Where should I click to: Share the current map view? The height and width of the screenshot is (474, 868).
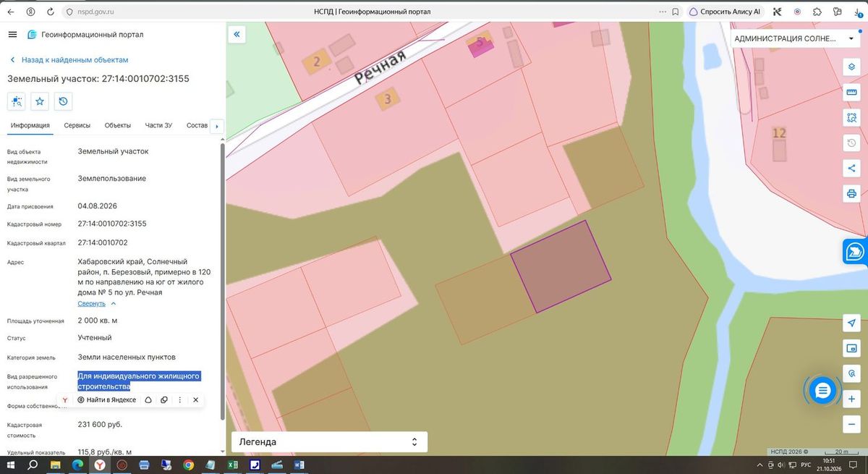click(x=851, y=168)
